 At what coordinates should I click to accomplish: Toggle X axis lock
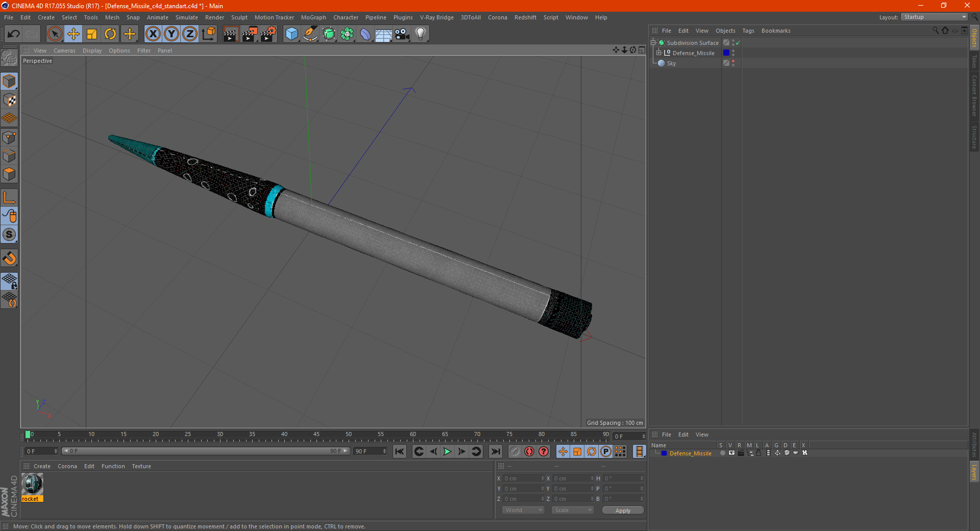pyautogui.click(x=153, y=34)
